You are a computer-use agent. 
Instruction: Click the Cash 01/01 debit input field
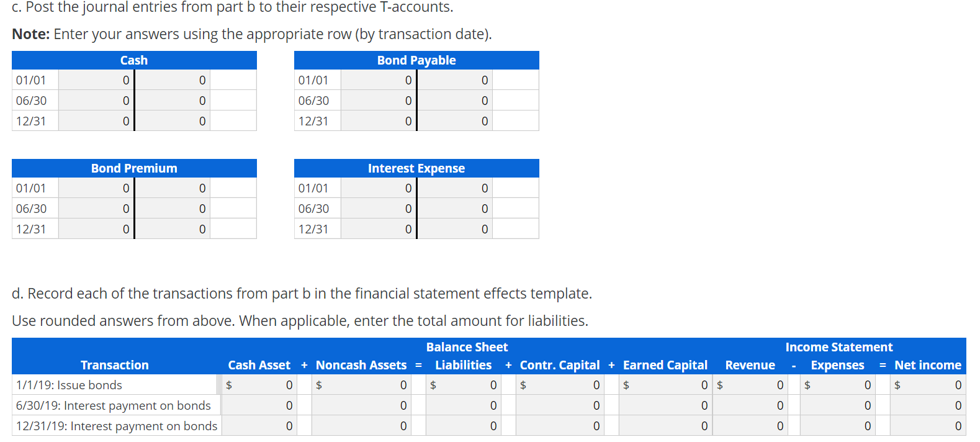point(96,79)
